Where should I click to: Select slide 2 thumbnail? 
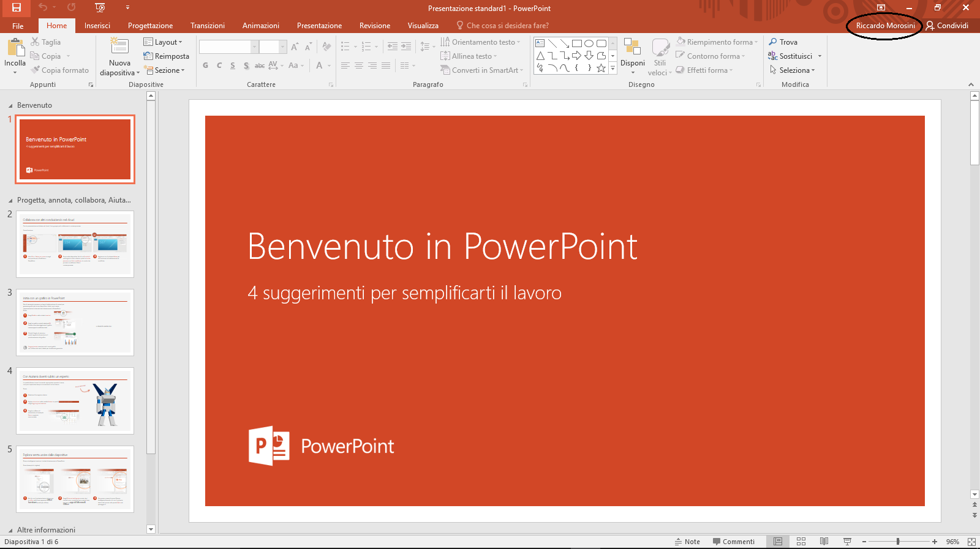tap(75, 244)
